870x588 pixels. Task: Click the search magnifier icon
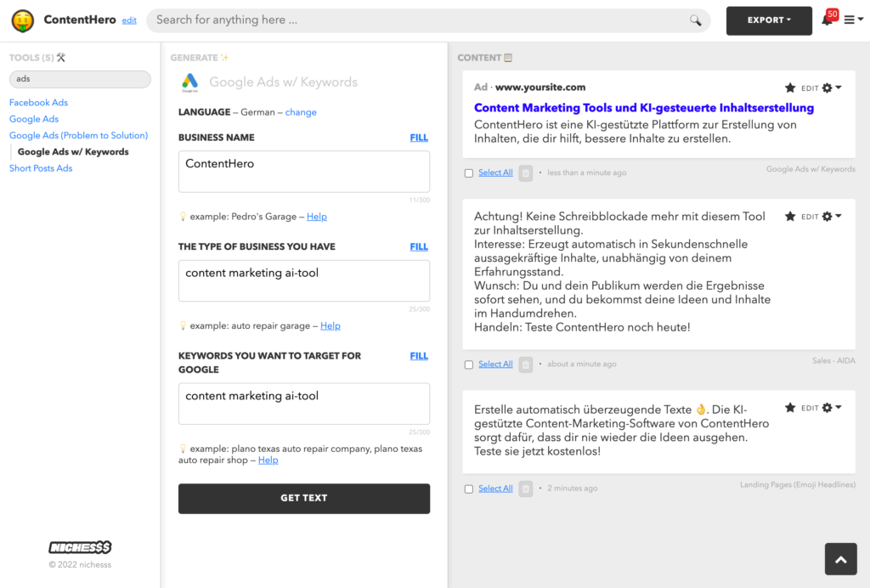[x=695, y=20]
